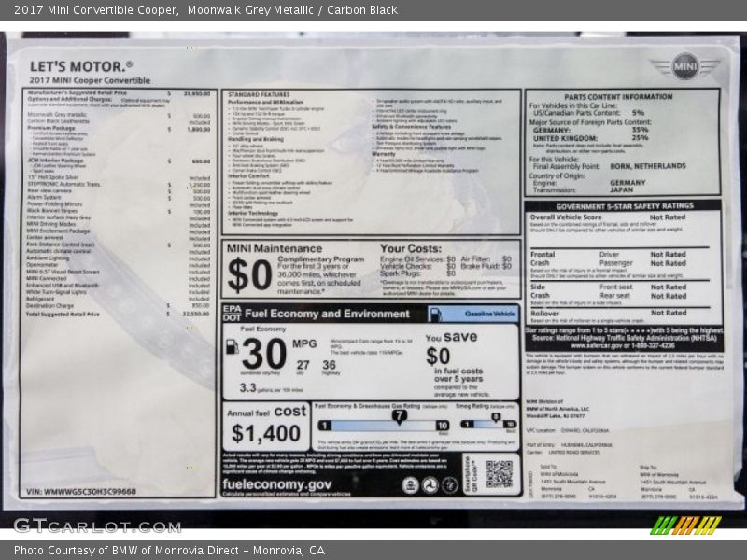The height and width of the screenshot is (560, 747).
Task: Click the Side Crash label
Action: pyautogui.click(x=540, y=291)
